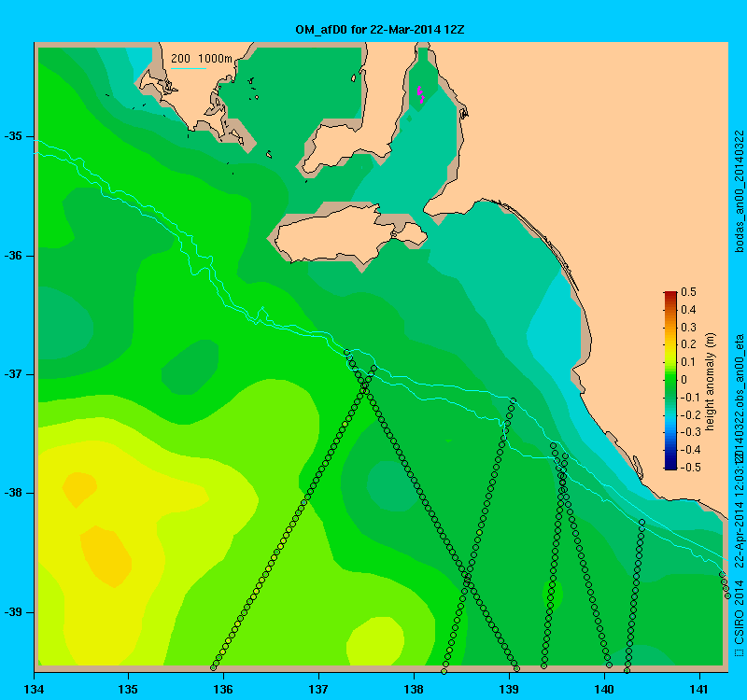Click the crossing of altimeter tracks near 137.5, -37.1
747x700 pixels.
tap(365, 385)
